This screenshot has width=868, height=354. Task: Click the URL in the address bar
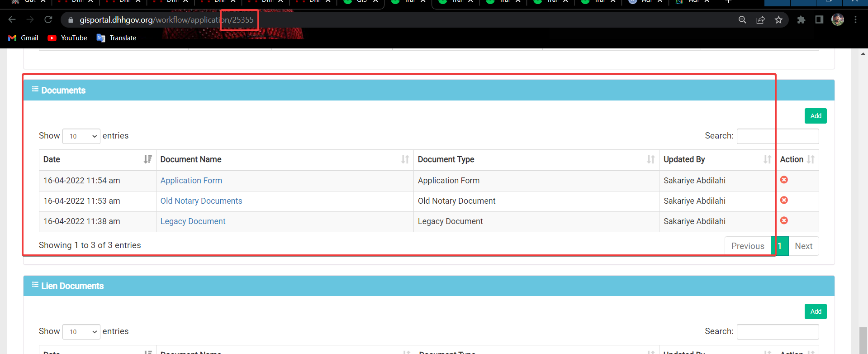pos(166,20)
